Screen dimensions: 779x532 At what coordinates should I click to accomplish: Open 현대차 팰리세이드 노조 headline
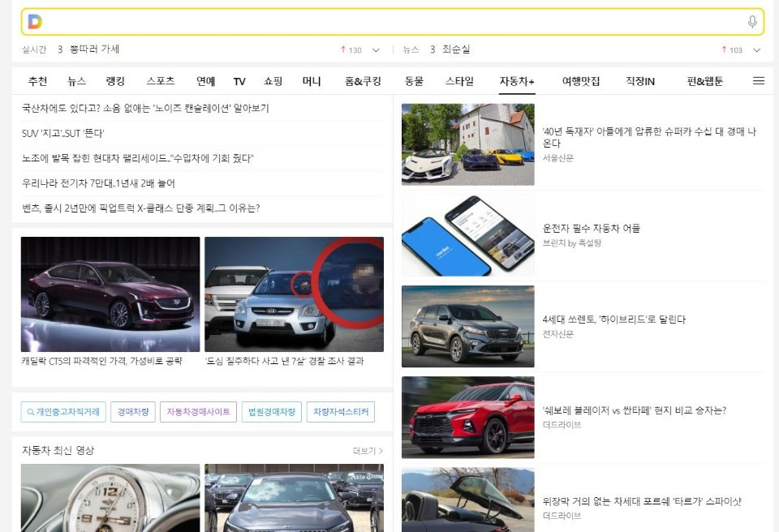pyautogui.click(x=138, y=158)
